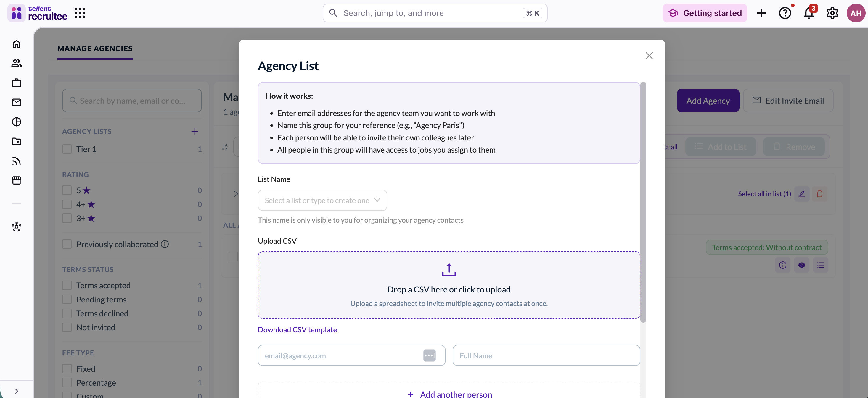Check the Fixed fee type filter
The width and height of the screenshot is (868, 398).
[x=67, y=369]
